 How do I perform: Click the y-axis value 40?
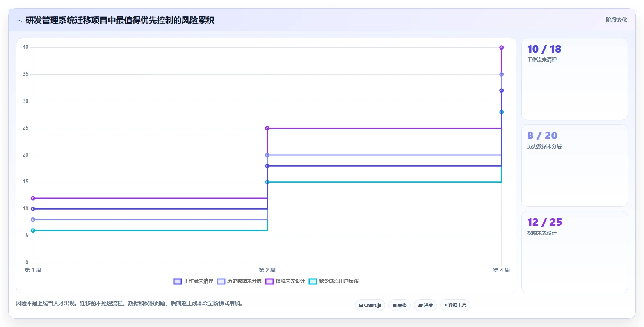25,47
